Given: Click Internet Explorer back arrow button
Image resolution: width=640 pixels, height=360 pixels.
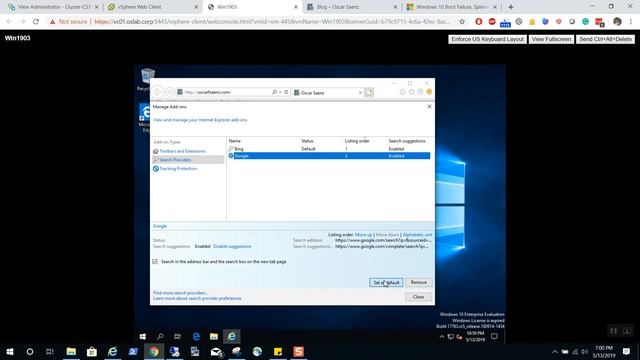Looking at the screenshot, I should pyautogui.click(x=158, y=92).
